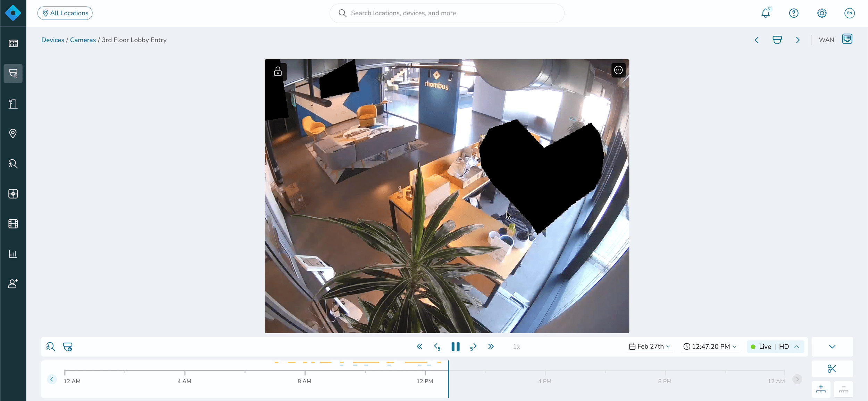This screenshot has width=868, height=401.
Task: Click the WAN network port icon
Action: [x=847, y=39]
